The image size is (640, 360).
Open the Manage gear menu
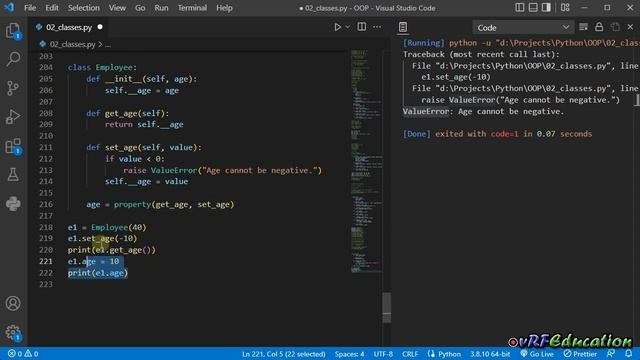tap(13, 332)
